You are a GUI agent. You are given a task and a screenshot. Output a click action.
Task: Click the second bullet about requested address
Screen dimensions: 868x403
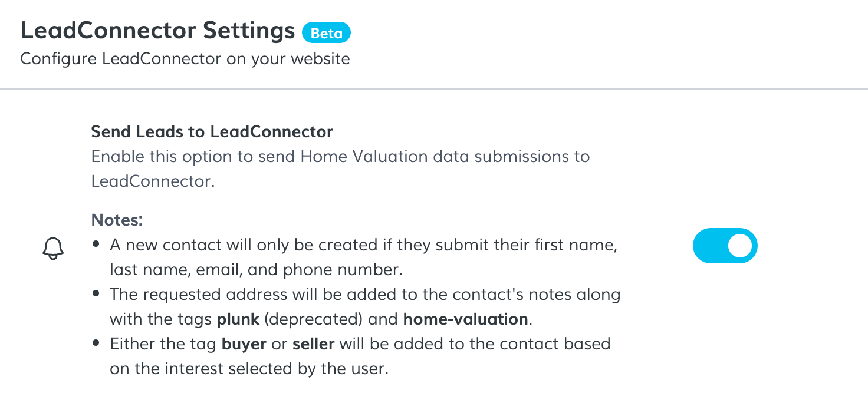click(364, 295)
